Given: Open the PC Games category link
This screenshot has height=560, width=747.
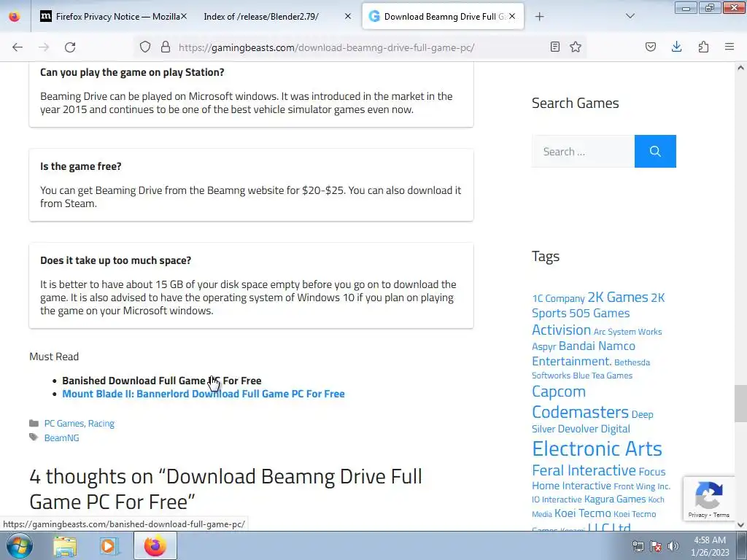Looking at the screenshot, I should 64,424.
